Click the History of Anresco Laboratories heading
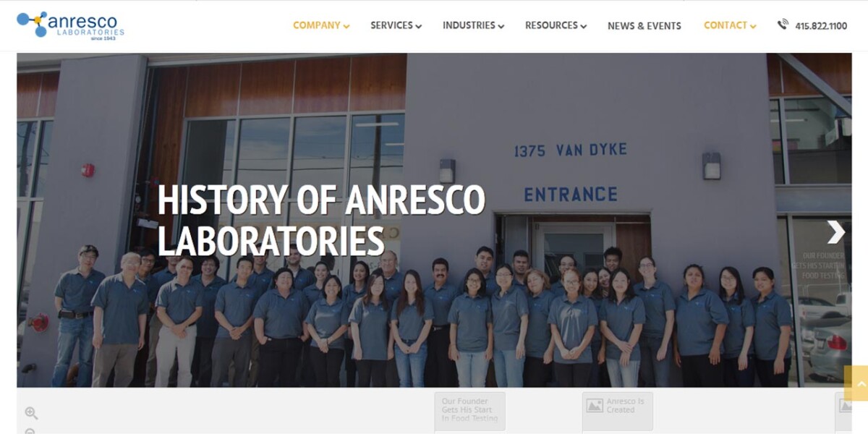The height and width of the screenshot is (434, 868). [321, 220]
